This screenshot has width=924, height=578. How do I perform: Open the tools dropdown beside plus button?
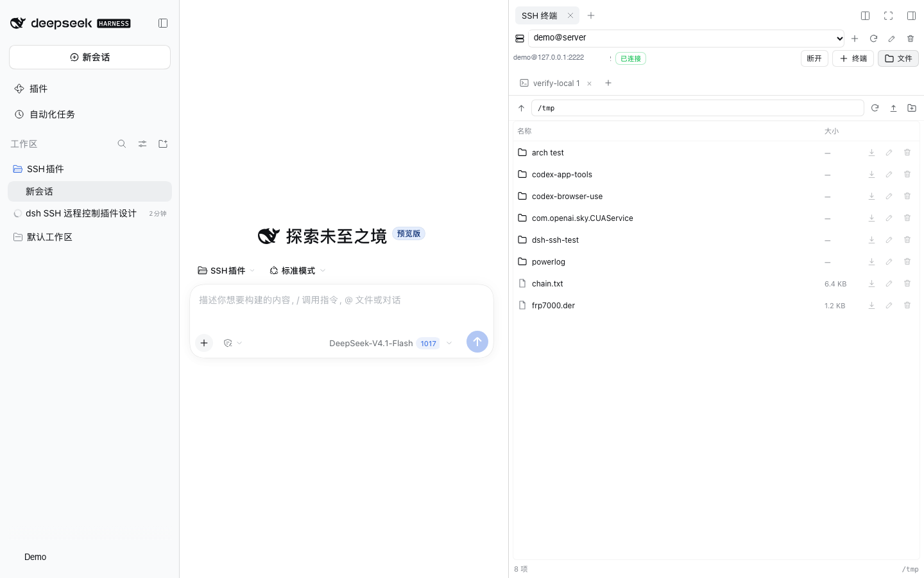[233, 343]
